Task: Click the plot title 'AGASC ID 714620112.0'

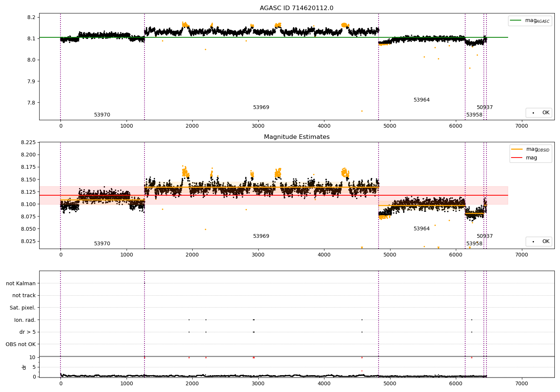Action: pos(296,8)
